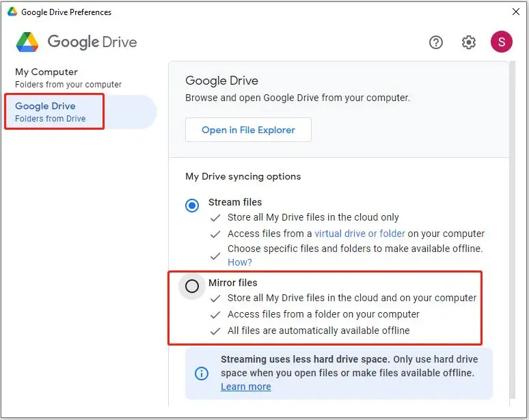Click 'Access files from a folder on your computer'
529x420 pixels.
tap(323, 314)
